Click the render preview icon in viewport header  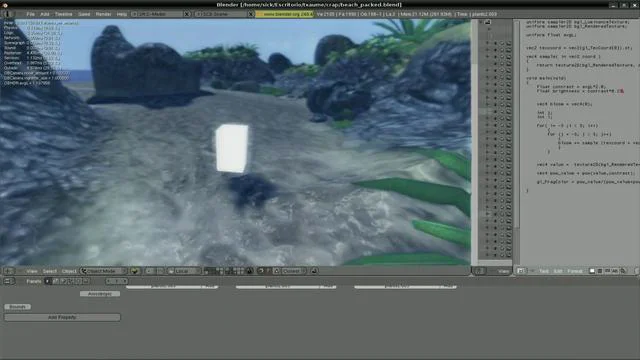(314, 271)
